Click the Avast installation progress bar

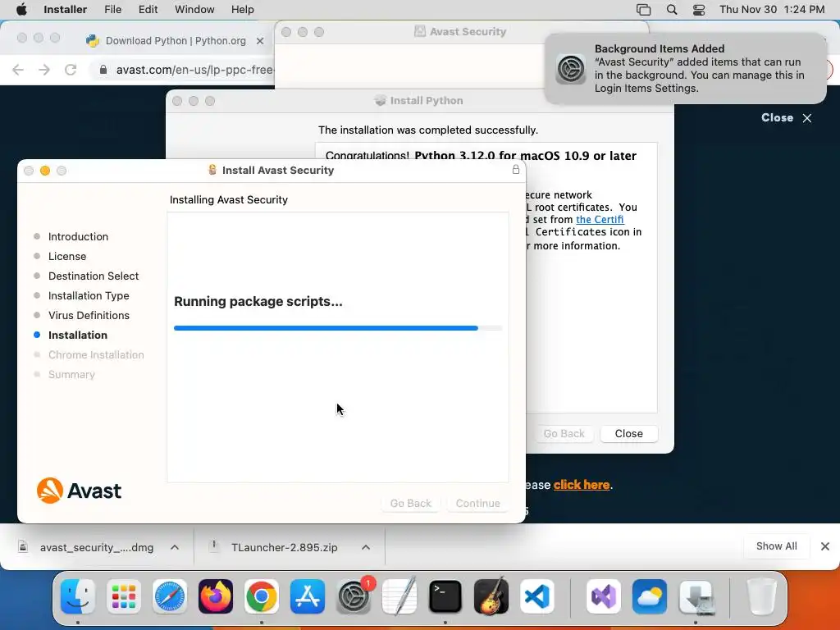338,328
